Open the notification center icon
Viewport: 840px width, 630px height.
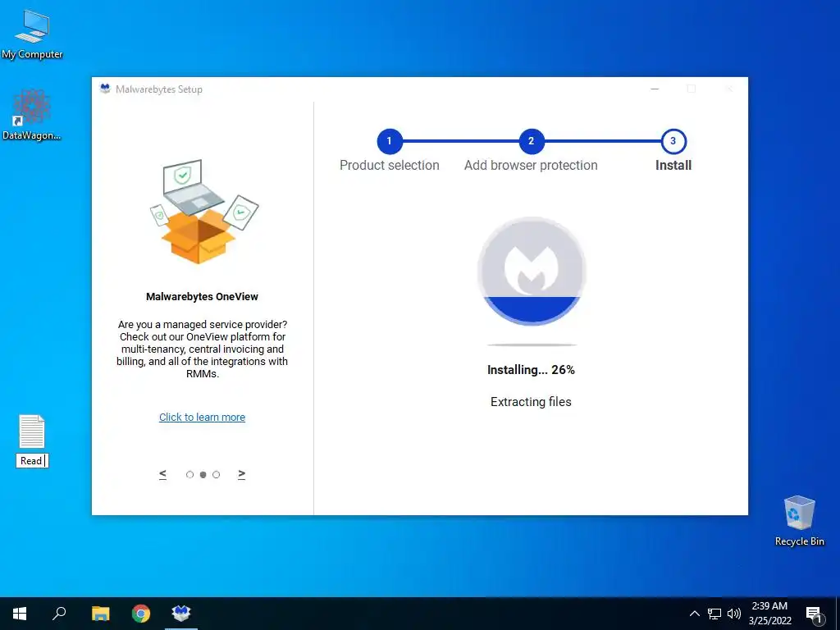(814, 614)
